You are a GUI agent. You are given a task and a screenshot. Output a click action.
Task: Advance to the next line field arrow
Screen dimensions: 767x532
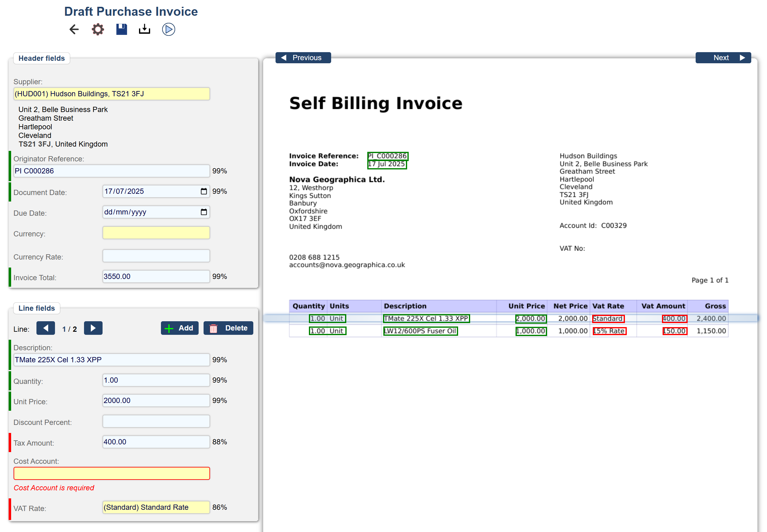[93, 328]
